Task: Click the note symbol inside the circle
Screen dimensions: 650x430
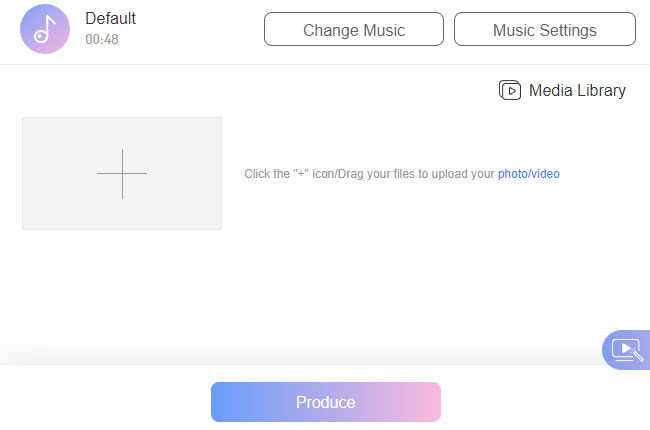Action: [x=43, y=30]
